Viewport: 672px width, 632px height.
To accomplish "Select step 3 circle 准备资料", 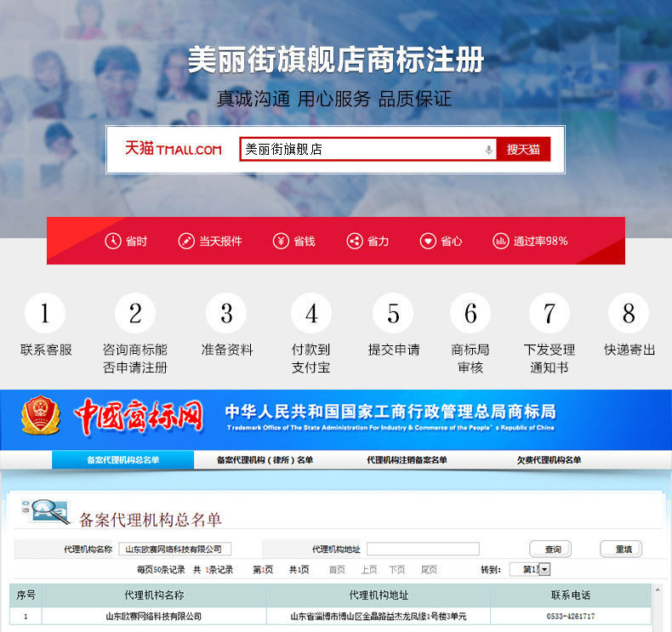I will click(x=227, y=313).
